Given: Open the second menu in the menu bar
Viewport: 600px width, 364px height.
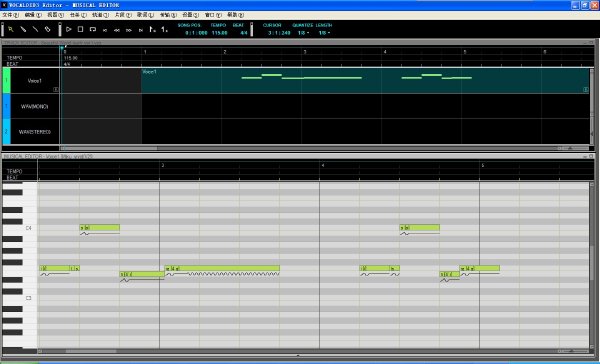Looking at the screenshot, I should point(33,15).
